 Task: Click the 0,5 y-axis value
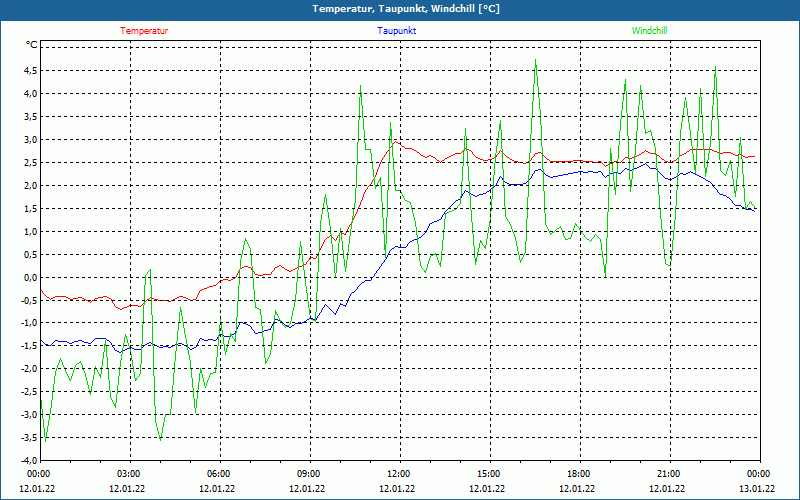tap(31, 255)
